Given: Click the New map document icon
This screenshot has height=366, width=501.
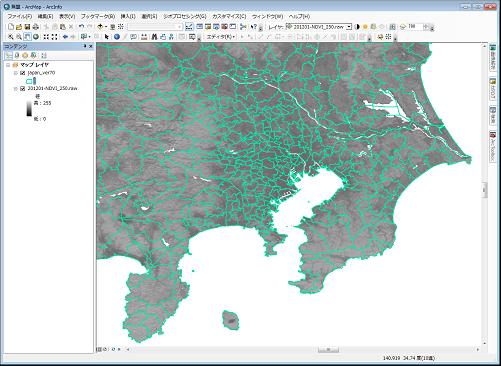Looking at the screenshot, I should pos(11,27).
